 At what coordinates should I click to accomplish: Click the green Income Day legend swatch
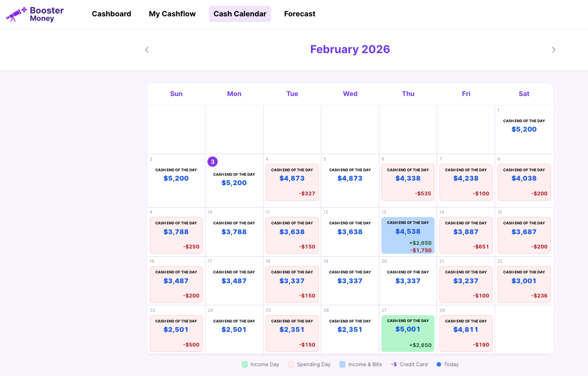click(x=245, y=364)
